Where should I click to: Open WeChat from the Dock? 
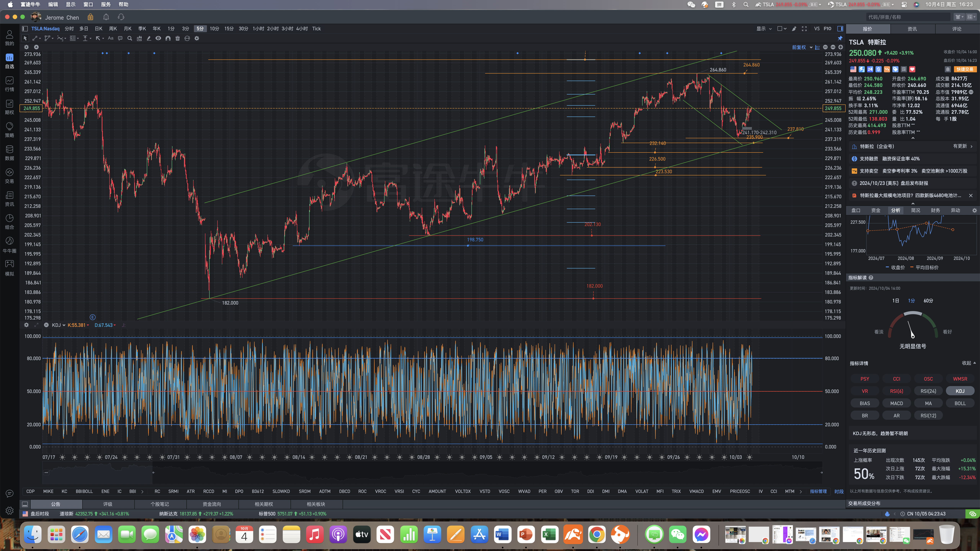click(x=678, y=535)
